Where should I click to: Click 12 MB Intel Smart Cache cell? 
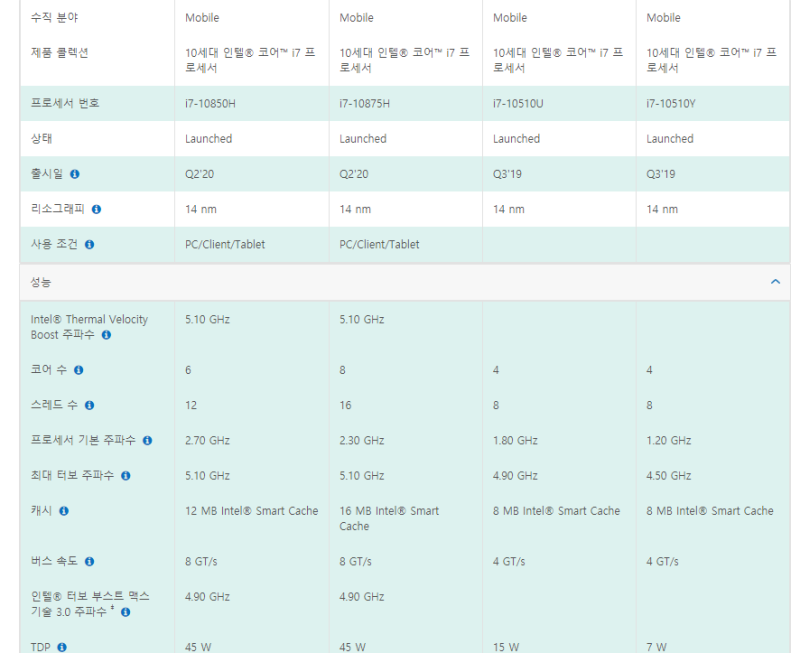click(x=252, y=511)
